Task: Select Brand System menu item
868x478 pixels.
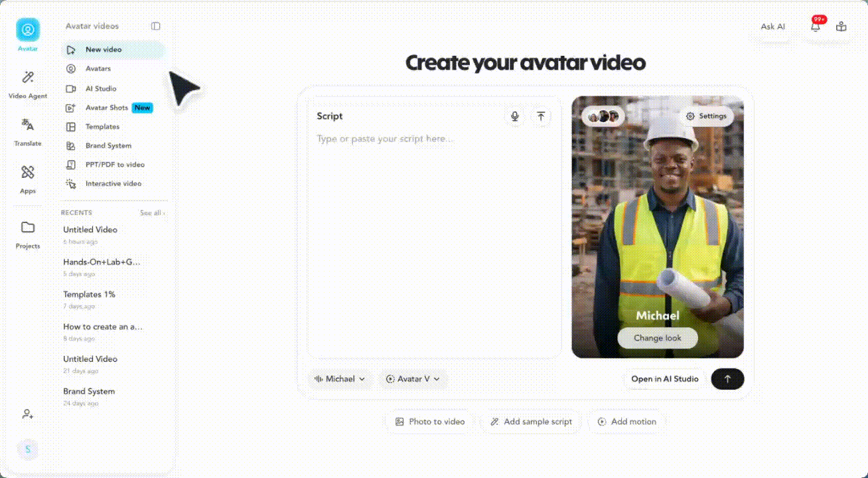Action: coord(108,145)
